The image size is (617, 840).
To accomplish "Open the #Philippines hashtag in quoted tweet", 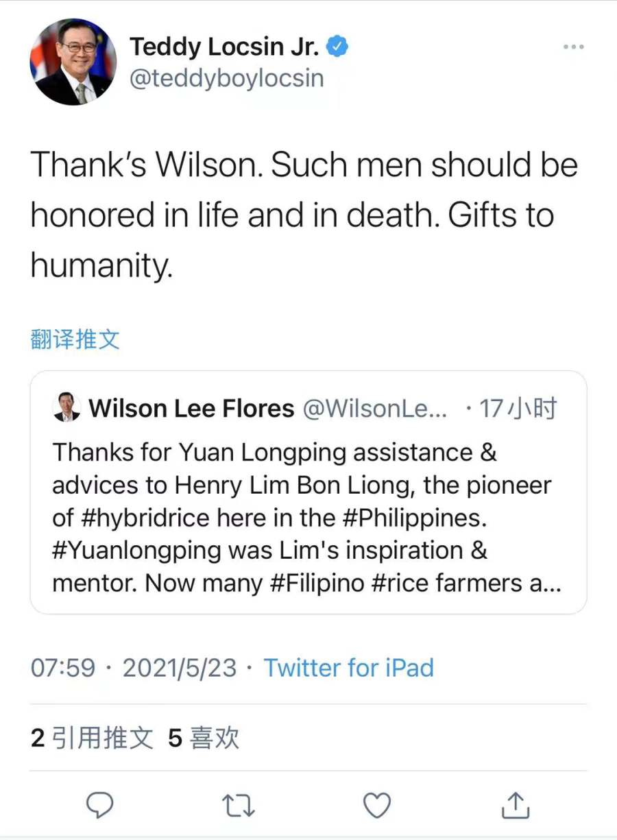I will point(398,518).
